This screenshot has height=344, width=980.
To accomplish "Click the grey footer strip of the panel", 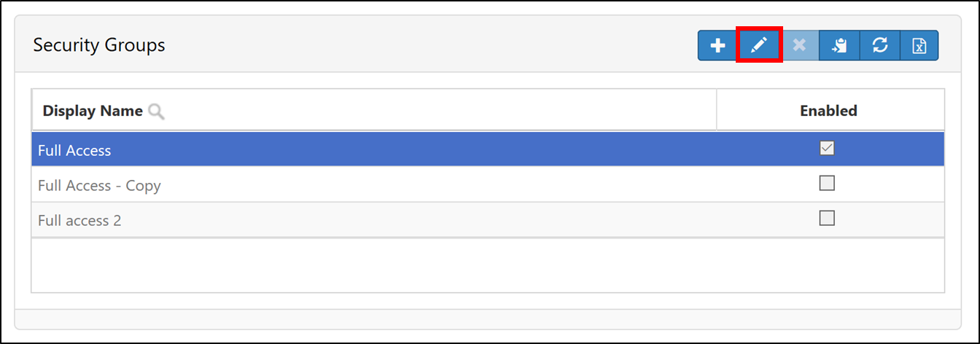I will (487, 318).
